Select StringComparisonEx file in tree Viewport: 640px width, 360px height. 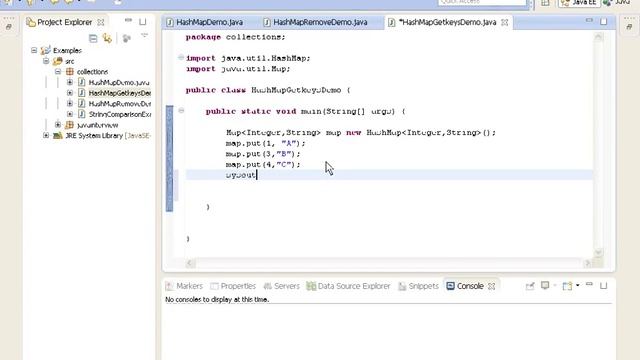(x=120, y=114)
